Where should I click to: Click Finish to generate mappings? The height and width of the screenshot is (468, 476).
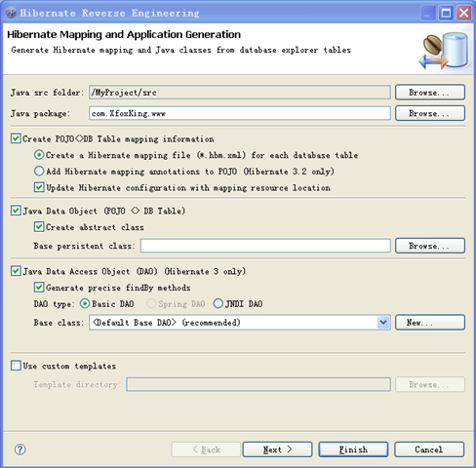tap(353, 449)
